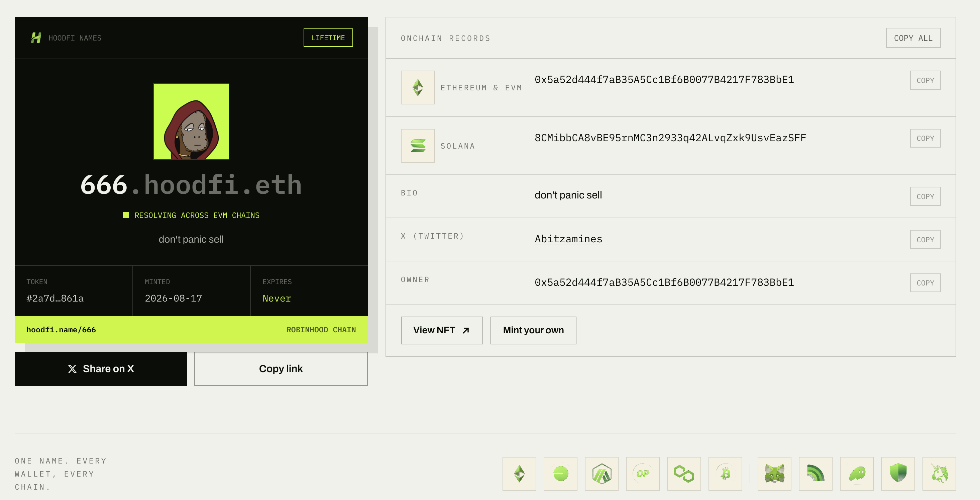Click the ROBINHOOD CHAIN label
Screen dimensions: 980x500
coord(321,330)
